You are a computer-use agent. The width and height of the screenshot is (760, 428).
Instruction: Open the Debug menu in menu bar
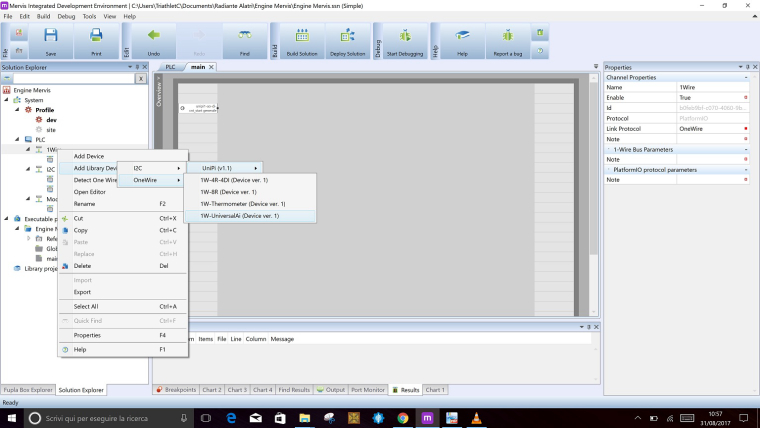pos(67,16)
